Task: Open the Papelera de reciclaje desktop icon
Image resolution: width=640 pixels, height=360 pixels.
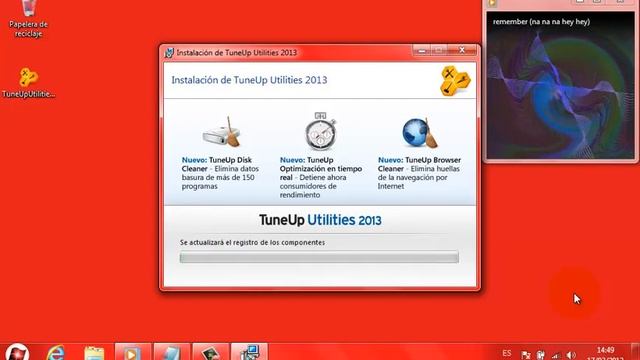Action: (x=28, y=18)
